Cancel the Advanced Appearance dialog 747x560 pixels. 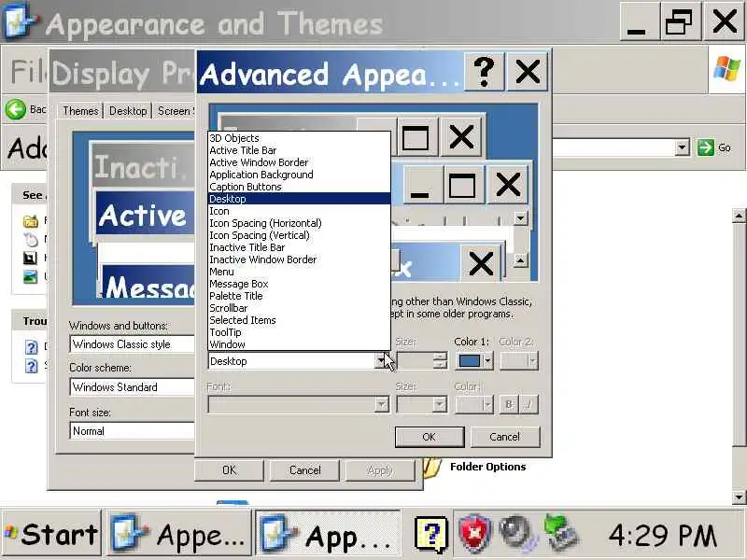(505, 437)
